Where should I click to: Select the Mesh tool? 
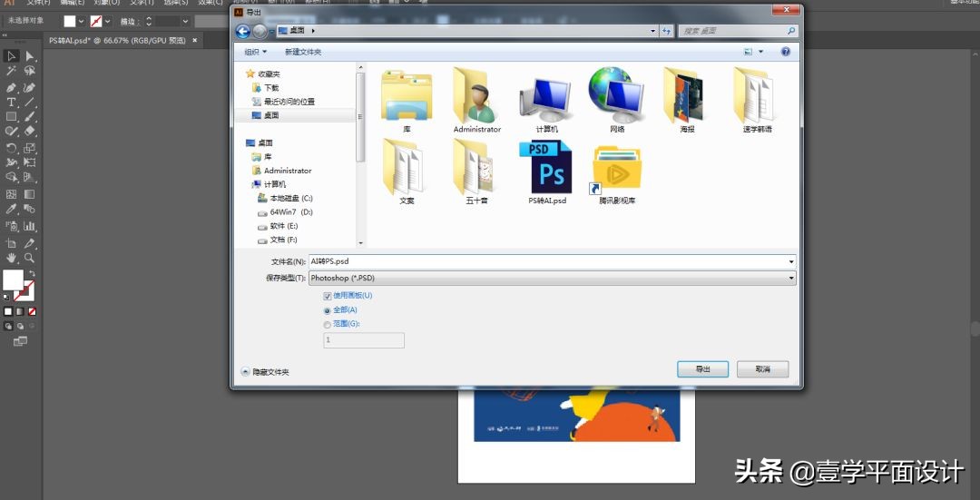[x=11, y=194]
